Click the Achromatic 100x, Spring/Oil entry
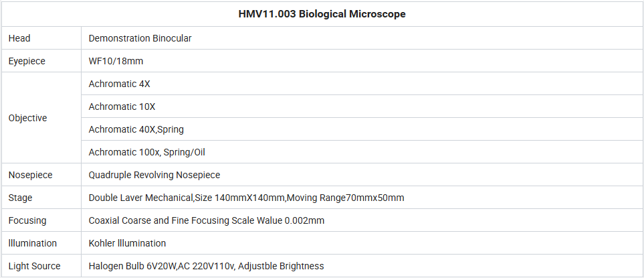The height and width of the screenshot is (278, 644). 146,152
